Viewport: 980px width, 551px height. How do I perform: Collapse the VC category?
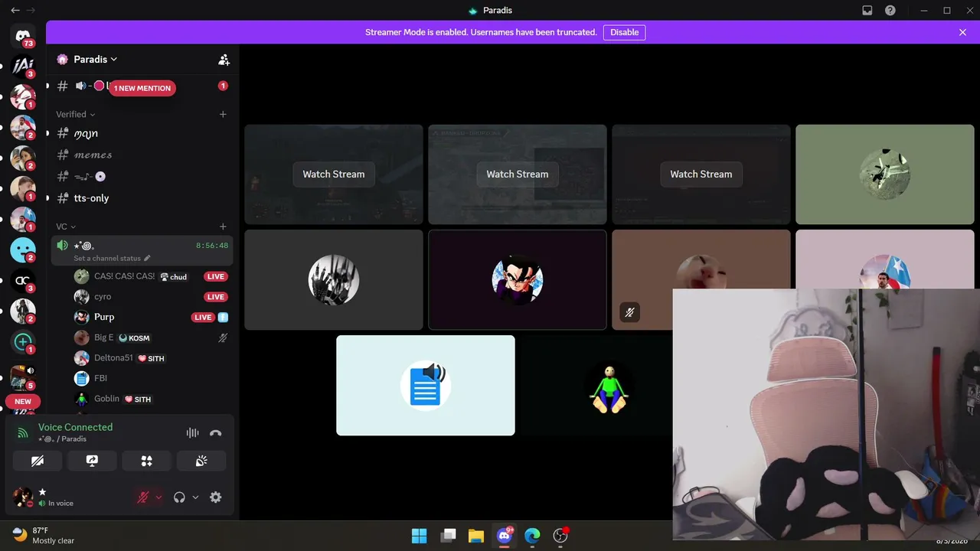coord(66,227)
